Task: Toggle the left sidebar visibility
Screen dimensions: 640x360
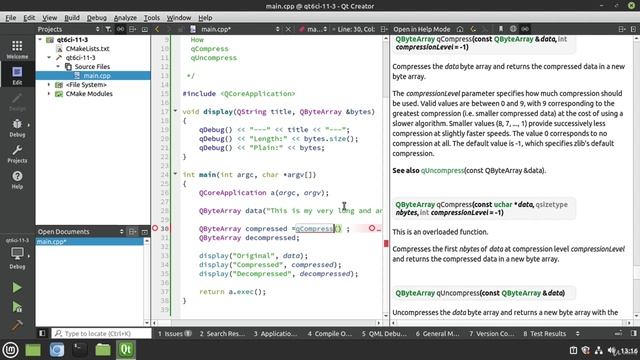Action: pyautogui.click(x=42, y=333)
